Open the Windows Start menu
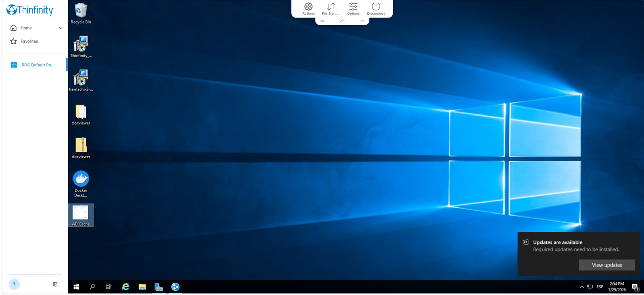 pyautogui.click(x=76, y=287)
